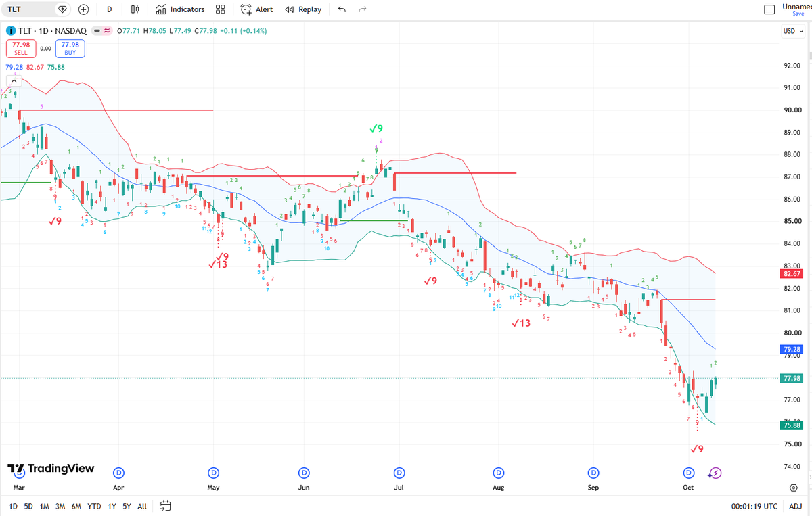Click the 77.98 SELL button
This screenshot has width=812, height=516.
coord(20,49)
